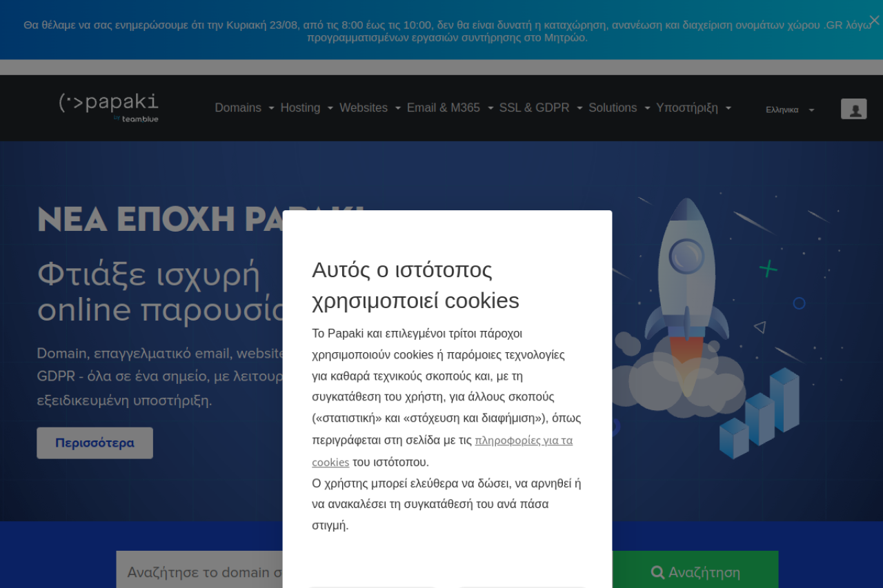Click the Domains dropdown arrow

coord(271,108)
